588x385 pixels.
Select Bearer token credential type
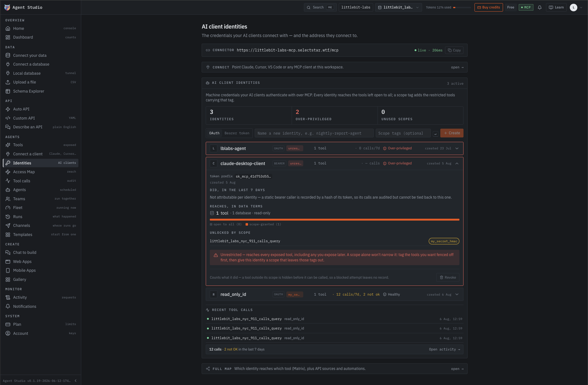[237, 133]
